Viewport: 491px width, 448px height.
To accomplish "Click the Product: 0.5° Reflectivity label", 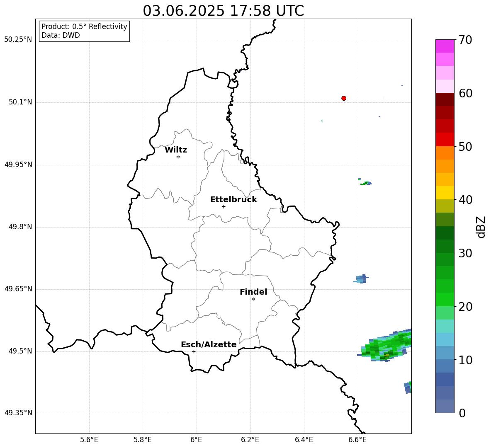I will pyautogui.click(x=84, y=26).
